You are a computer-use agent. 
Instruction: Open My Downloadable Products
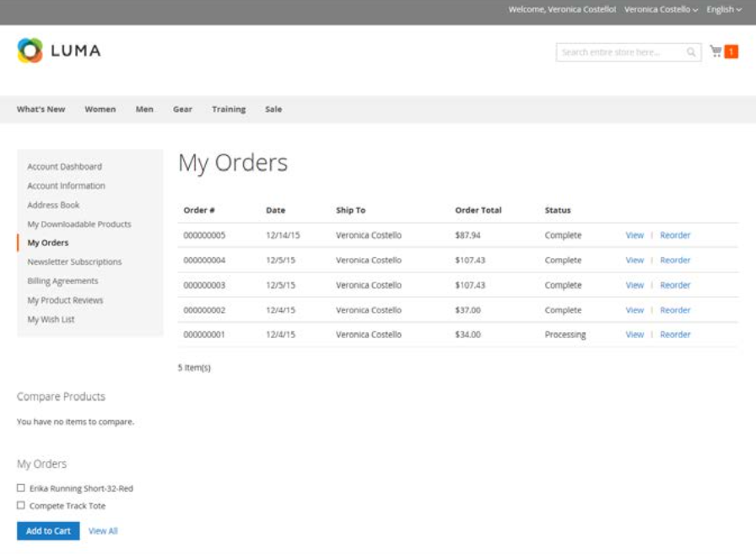[x=79, y=224]
